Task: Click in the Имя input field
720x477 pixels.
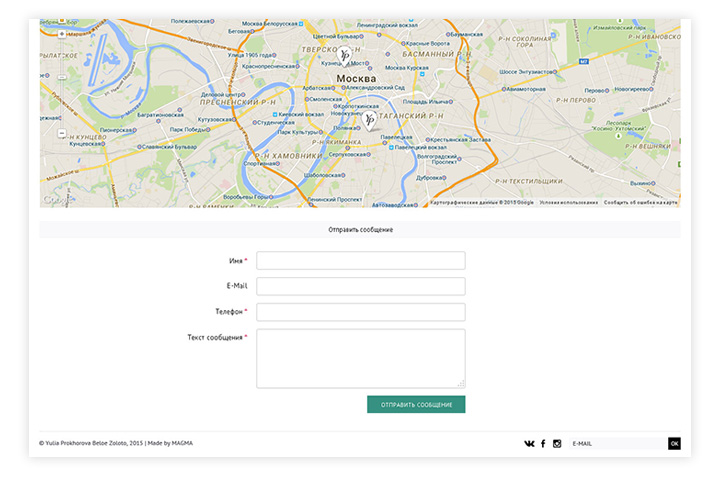Action: click(360, 260)
